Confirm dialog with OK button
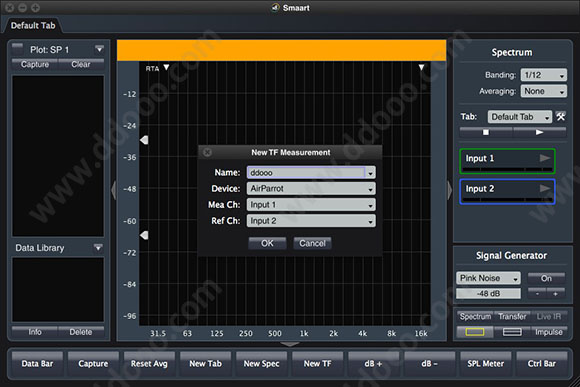 (267, 243)
